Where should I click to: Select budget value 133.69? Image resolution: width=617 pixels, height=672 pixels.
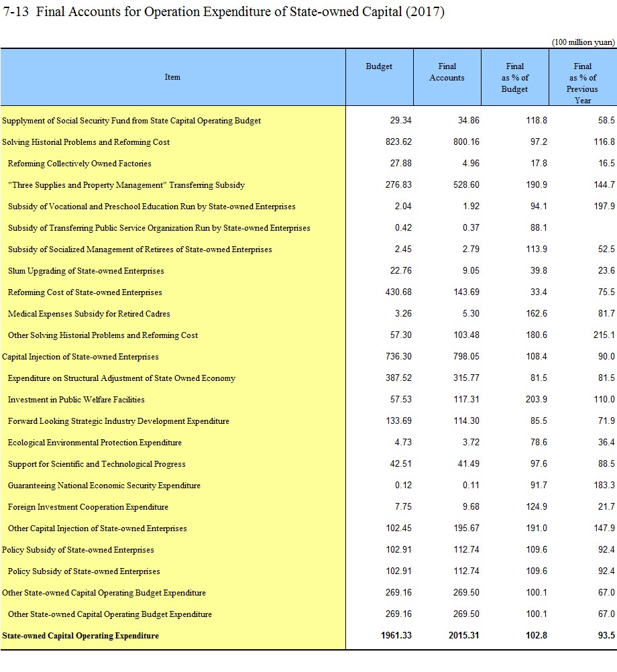(x=398, y=421)
